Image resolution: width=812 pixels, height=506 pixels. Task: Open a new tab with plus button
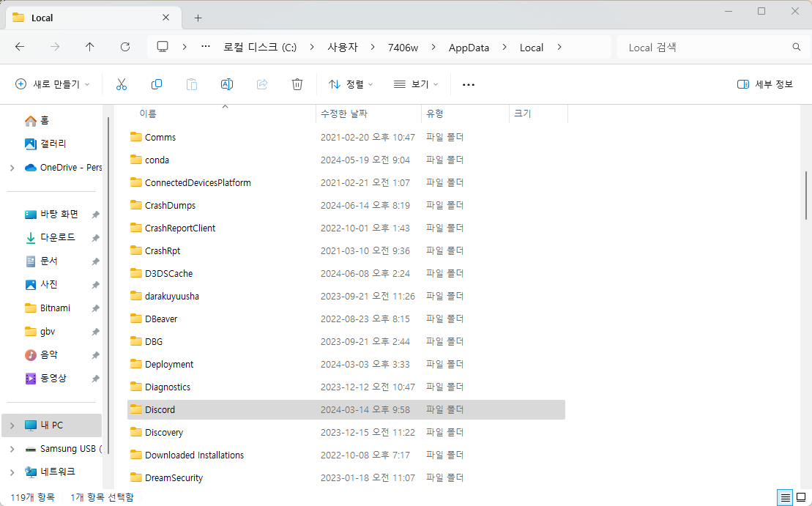click(x=198, y=18)
